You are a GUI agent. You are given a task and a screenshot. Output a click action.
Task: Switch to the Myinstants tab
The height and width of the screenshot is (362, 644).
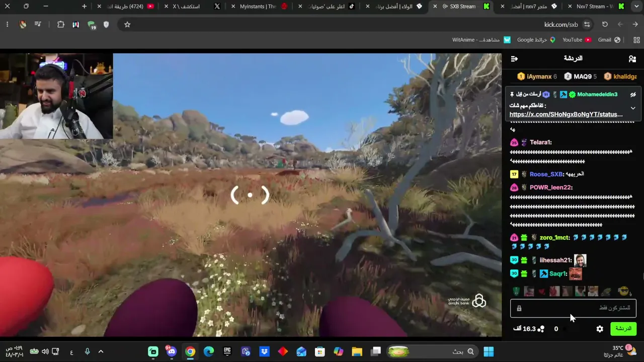click(x=259, y=7)
